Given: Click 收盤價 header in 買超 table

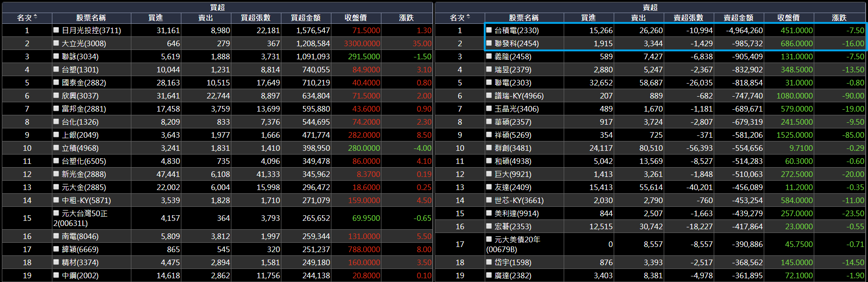Looking at the screenshot, I should [x=356, y=18].
